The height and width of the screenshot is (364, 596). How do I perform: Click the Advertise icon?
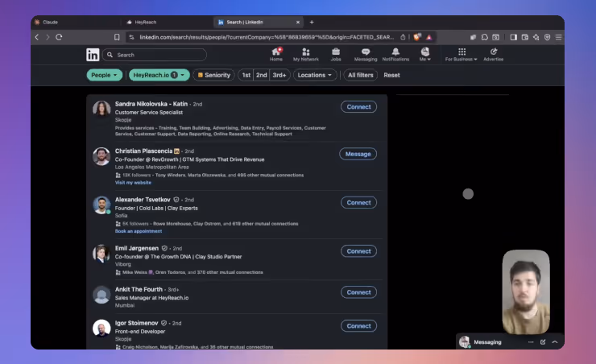[494, 54]
